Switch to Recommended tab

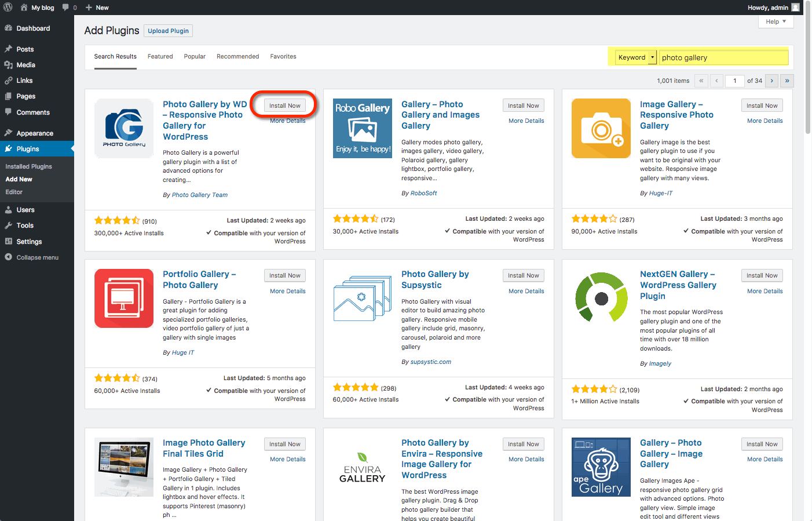[x=237, y=56]
